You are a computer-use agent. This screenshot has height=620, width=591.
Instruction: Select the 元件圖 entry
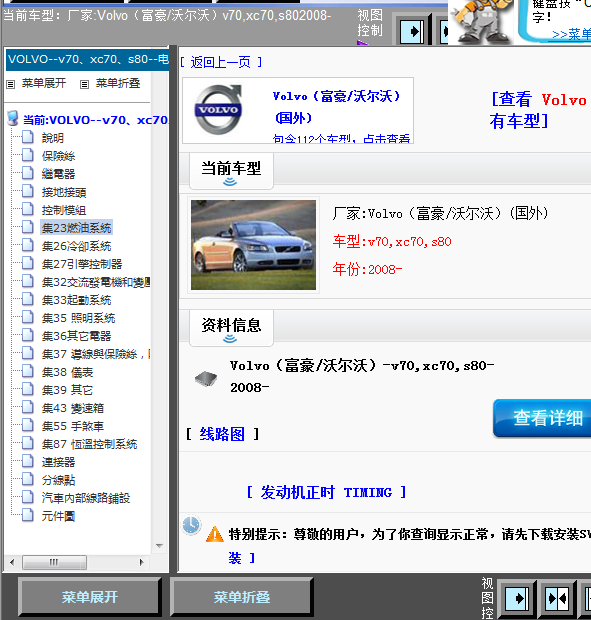point(58,516)
